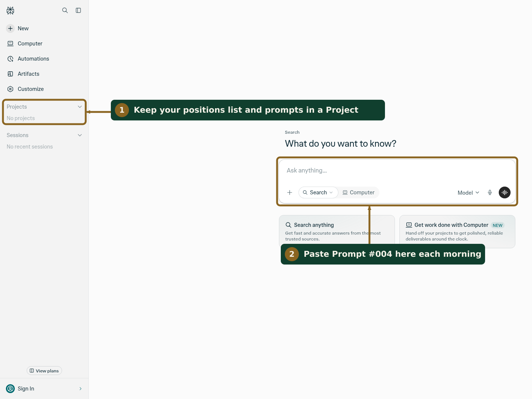Click the plus icon beside New
532x399 pixels.
pos(10,28)
